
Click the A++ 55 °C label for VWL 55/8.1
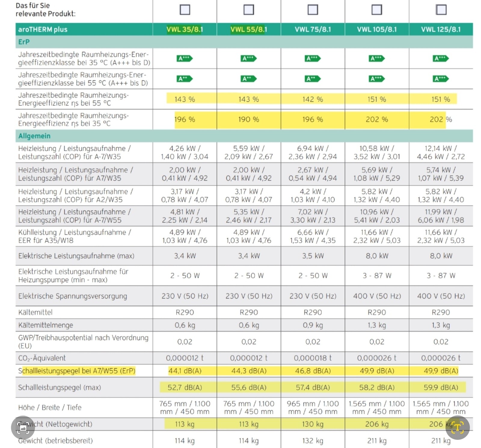pyautogui.click(x=248, y=79)
